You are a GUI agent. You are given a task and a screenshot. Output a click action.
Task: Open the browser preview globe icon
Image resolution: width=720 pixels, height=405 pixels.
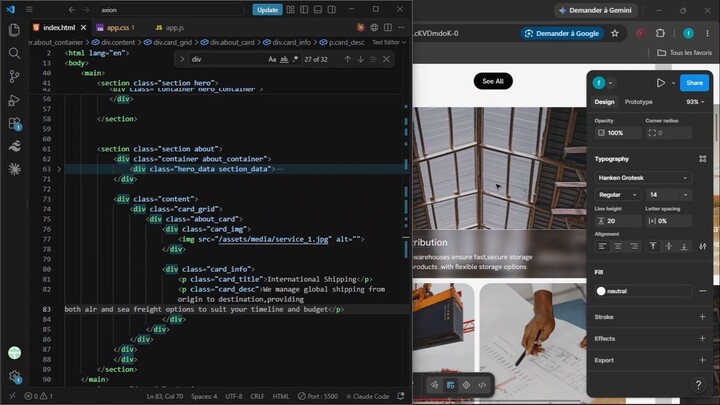374,28
